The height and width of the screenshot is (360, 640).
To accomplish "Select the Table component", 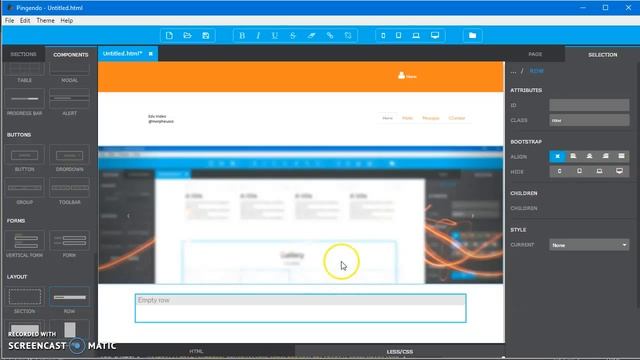I will point(25,73).
